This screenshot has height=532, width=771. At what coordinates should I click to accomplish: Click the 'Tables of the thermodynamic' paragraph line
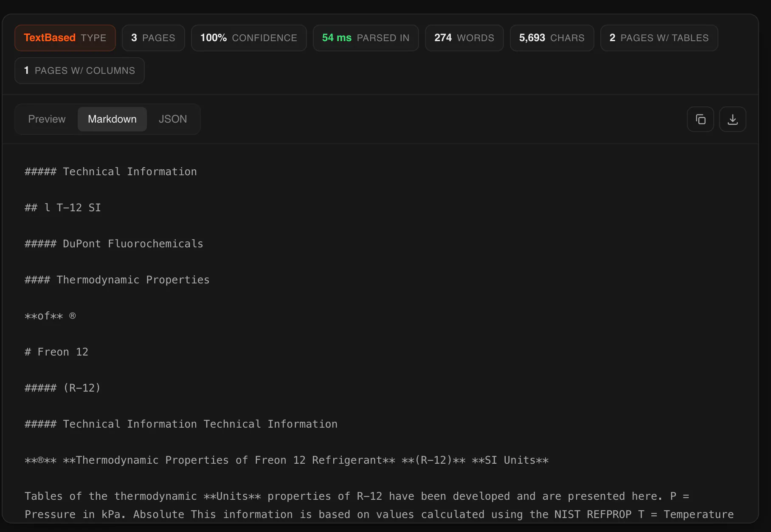click(357, 496)
